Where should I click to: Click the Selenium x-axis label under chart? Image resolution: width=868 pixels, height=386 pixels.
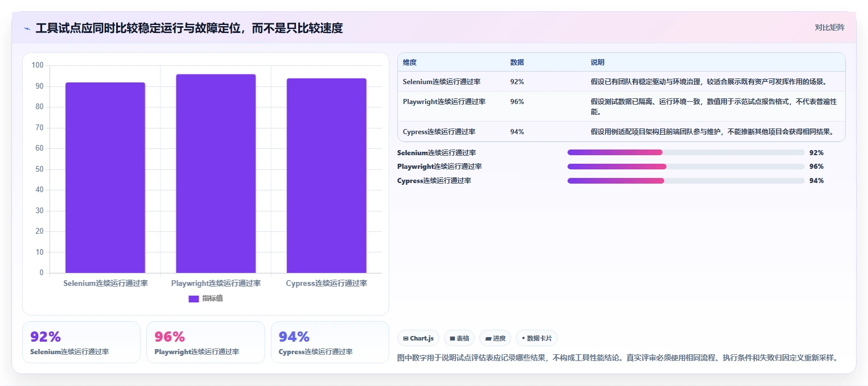105,283
